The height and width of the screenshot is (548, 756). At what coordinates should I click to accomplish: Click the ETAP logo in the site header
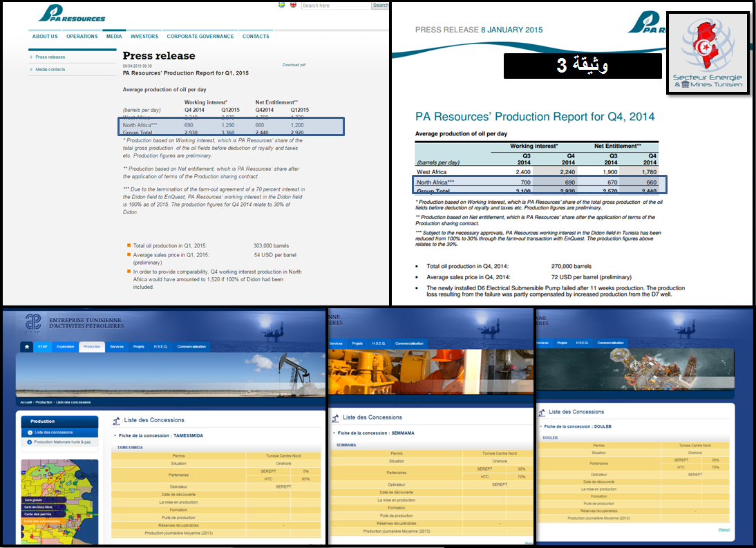tap(32, 323)
